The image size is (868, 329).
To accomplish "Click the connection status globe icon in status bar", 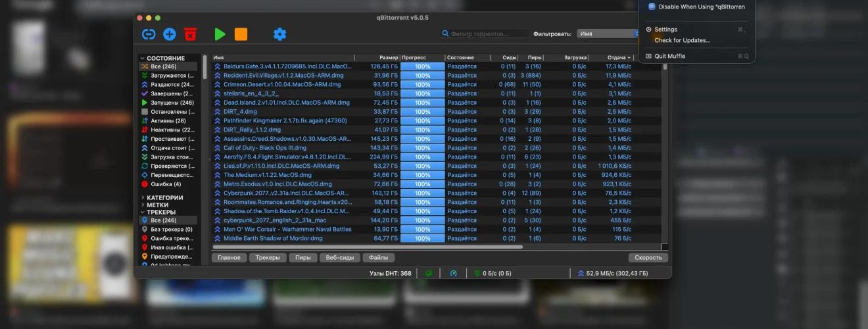I will 429,273.
